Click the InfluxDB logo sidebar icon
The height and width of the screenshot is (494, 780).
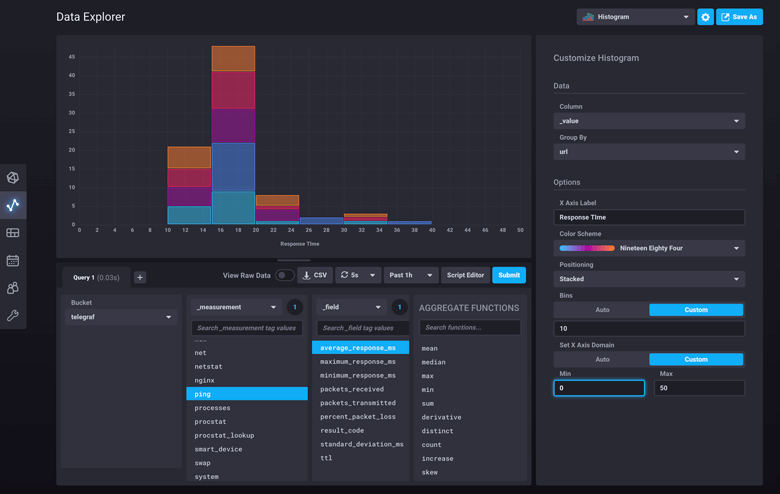13,178
